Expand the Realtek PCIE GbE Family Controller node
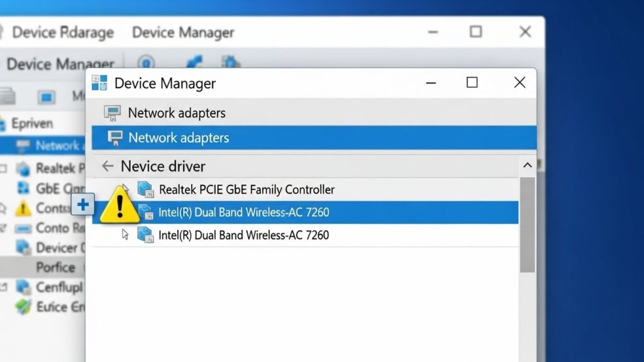This screenshot has width=644, height=362. click(125, 189)
